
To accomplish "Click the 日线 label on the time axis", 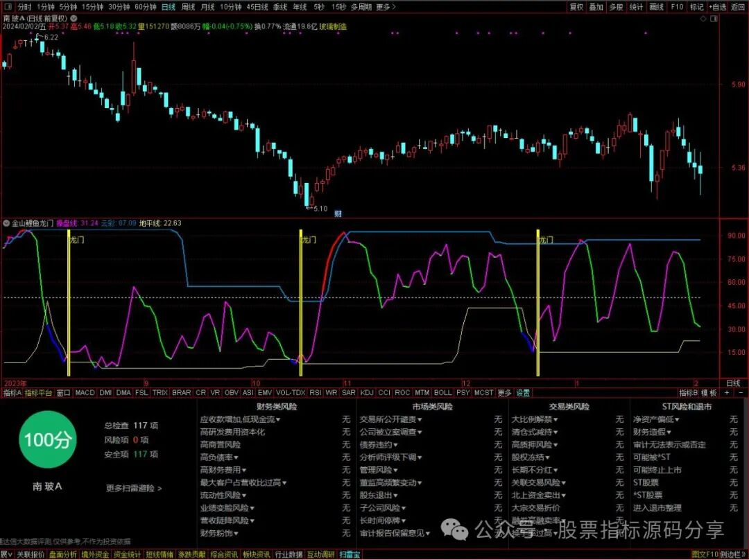I will pos(733,383).
